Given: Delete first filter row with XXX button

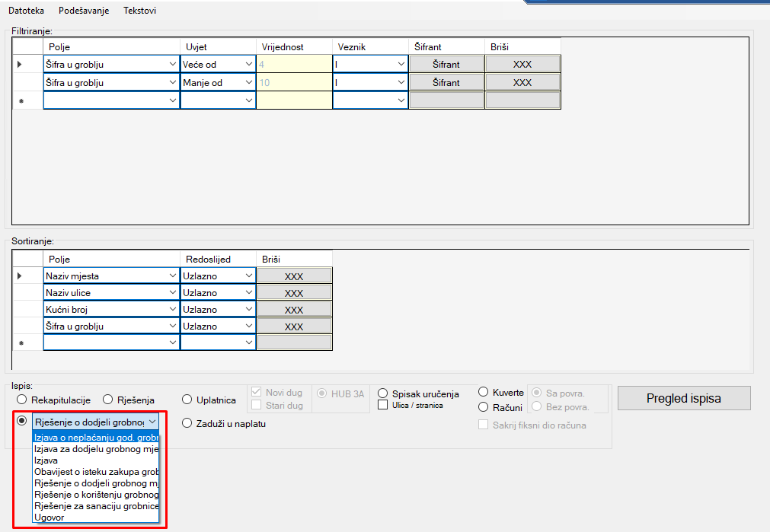Looking at the screenshot, I should tap(522, 65).
